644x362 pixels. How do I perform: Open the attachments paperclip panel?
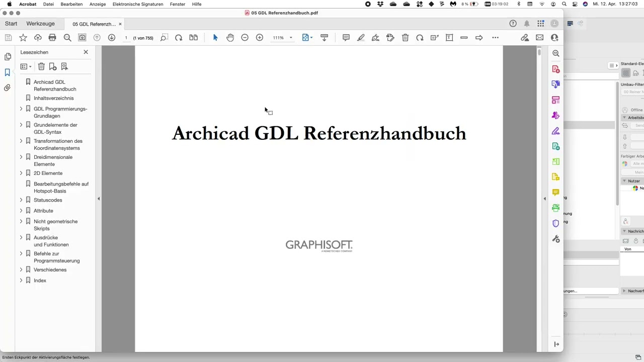coord(8,87)
